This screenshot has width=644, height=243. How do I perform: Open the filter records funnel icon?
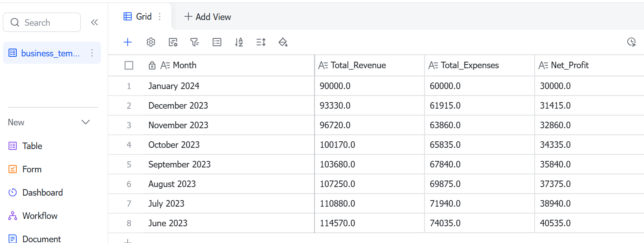pyautogui.click(x=195, y=42)
